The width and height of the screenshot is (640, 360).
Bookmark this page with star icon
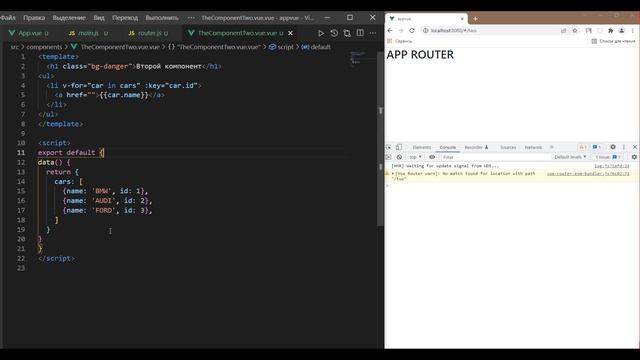[x=575, y=31]
